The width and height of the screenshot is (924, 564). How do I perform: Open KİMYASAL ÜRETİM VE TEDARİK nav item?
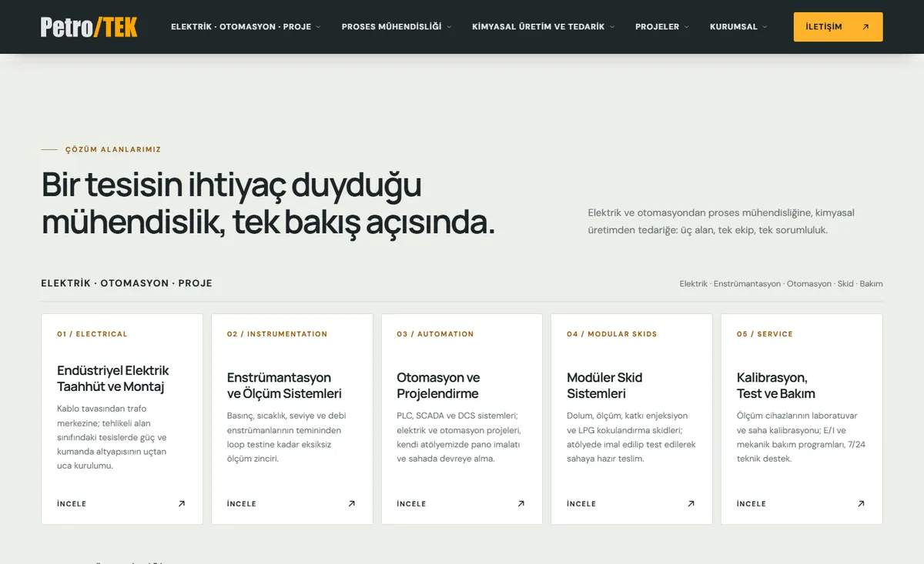click(x=538, y=27)
